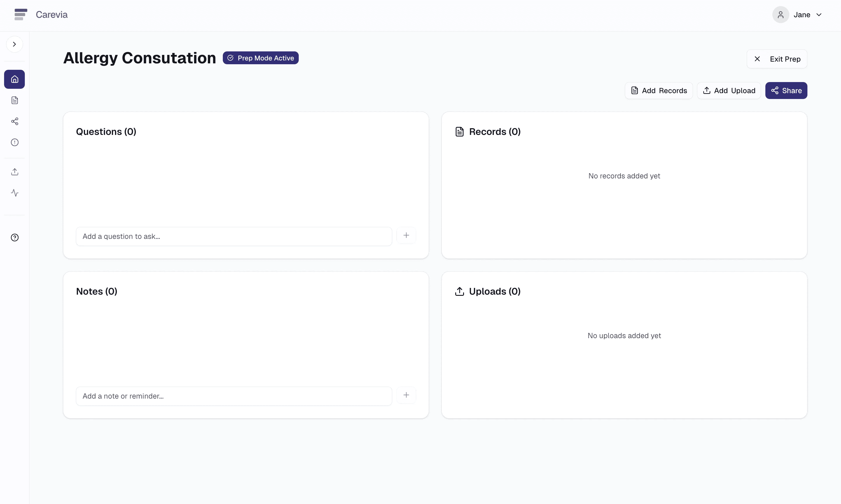Open the records document icon in sidebar
This screenshot has width=841, height=504.
pyautogui.click(x=15, y=100)
